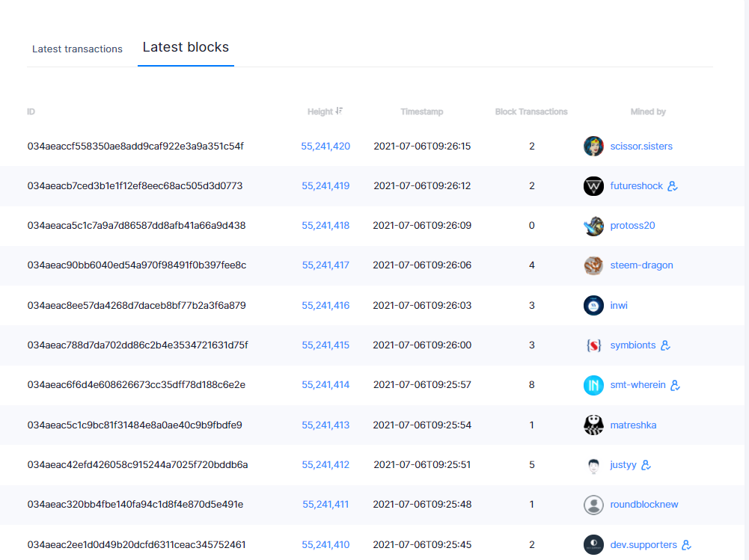Select block ID 034aeac788d7da702dd86c2b4e3534721631d75f

pyautogui.click(x=138, y=345)
